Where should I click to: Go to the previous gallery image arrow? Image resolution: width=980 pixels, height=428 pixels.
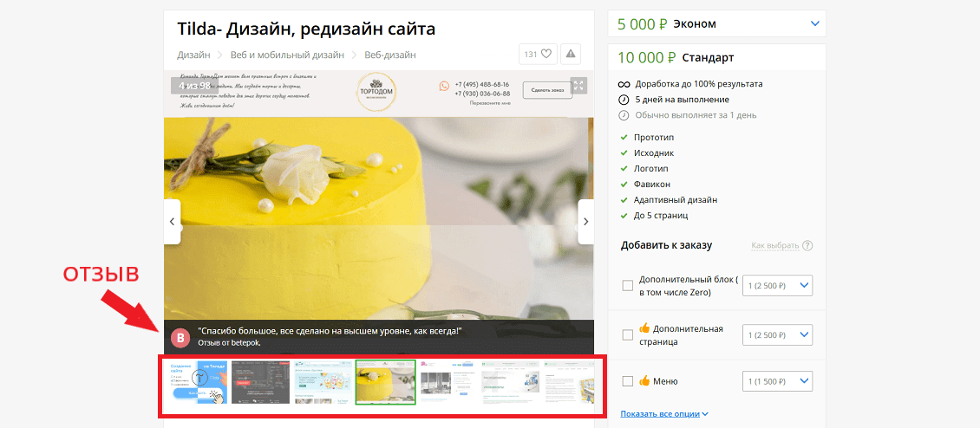[x=172, y=222]
